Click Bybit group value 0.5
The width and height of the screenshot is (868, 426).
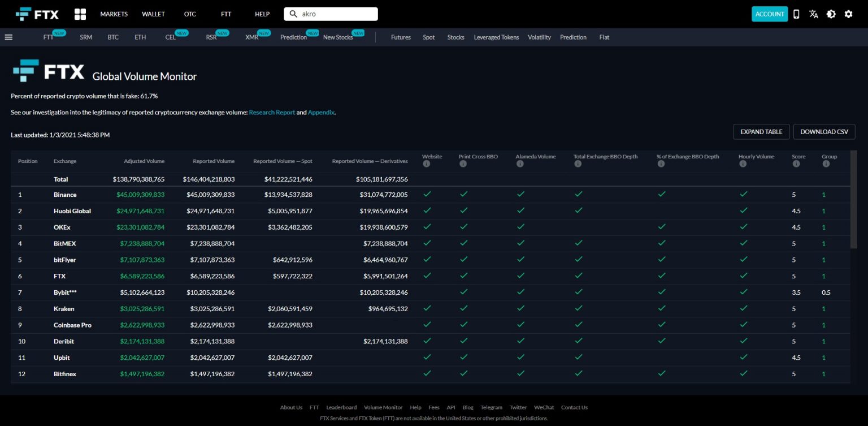click(x=826, y=292)
